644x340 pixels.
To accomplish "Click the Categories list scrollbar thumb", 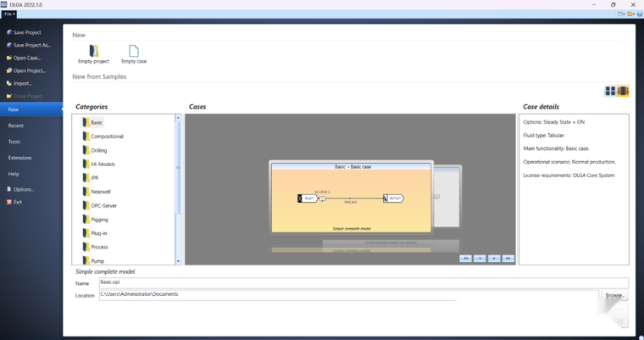I will (x=178, y=167).
